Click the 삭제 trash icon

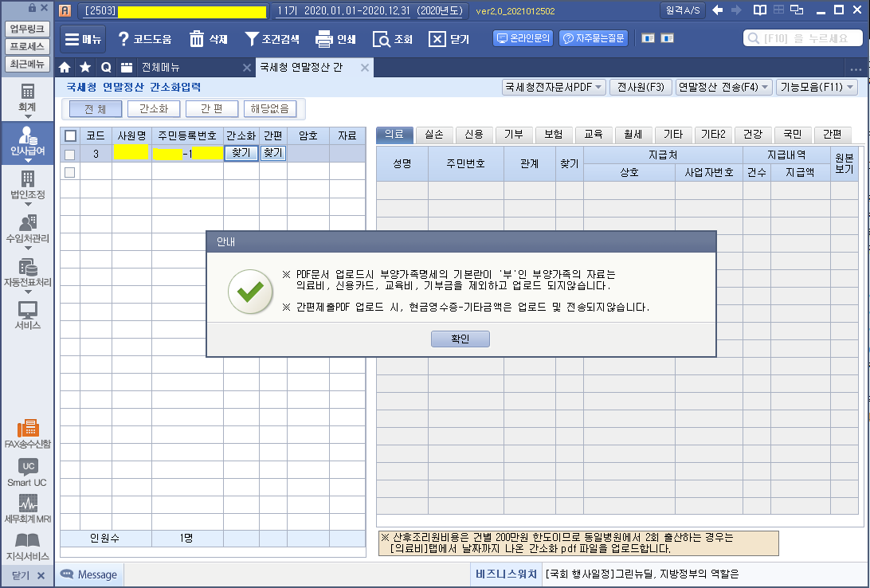point(197,39)
